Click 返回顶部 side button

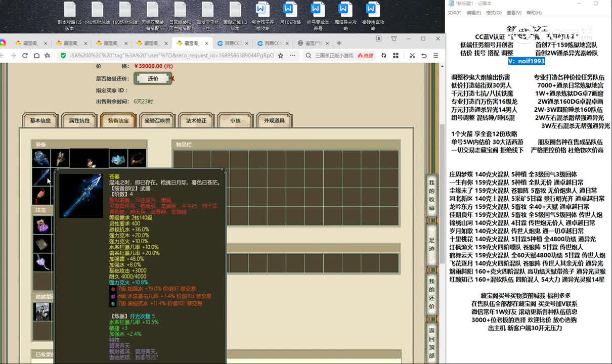point(431,343)
